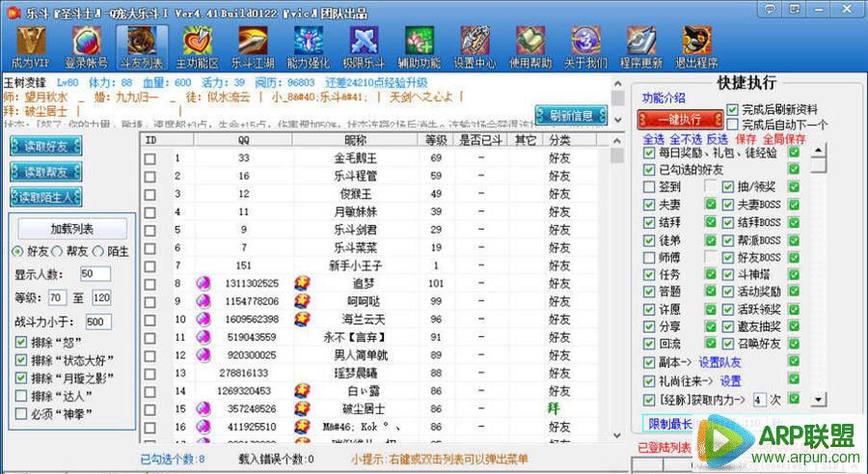
Task: Click down arrow of quick-execute list scrollbar
Action: 818,399
